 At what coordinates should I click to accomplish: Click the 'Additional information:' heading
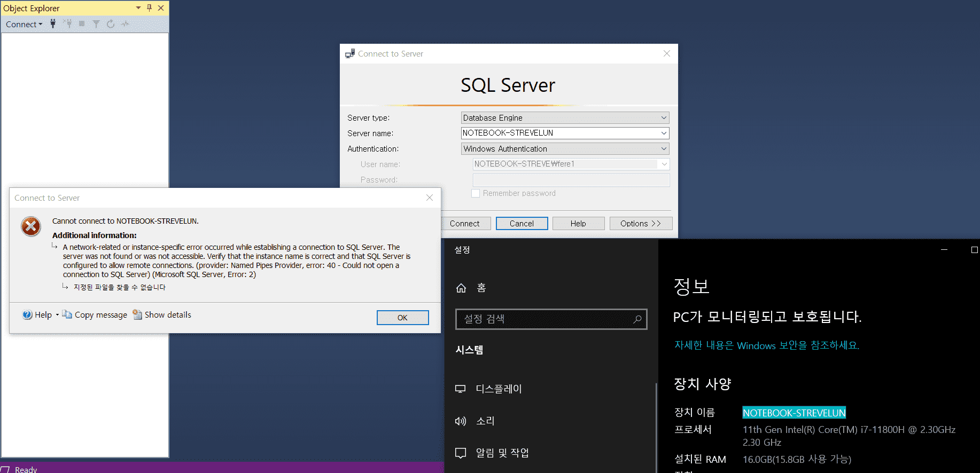(x=95, y=235)
